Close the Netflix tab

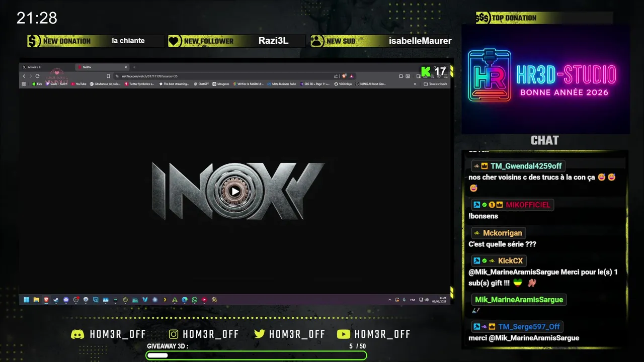point(126,67)
